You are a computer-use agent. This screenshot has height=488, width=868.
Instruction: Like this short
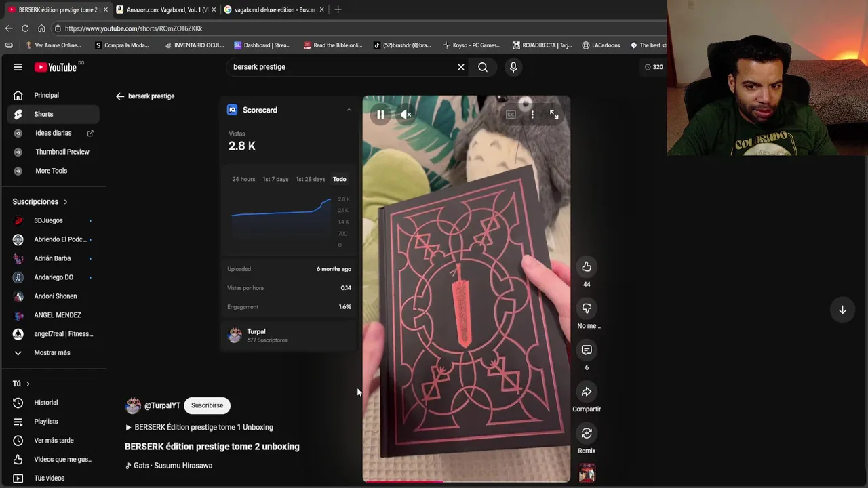tap(587, 267)
